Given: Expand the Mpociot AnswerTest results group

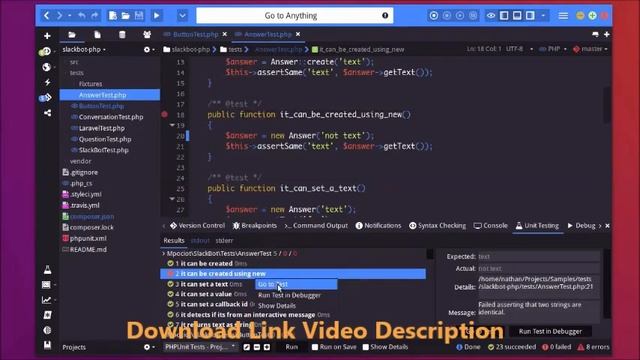Looking at the screenshot, I should click(164, 253).
